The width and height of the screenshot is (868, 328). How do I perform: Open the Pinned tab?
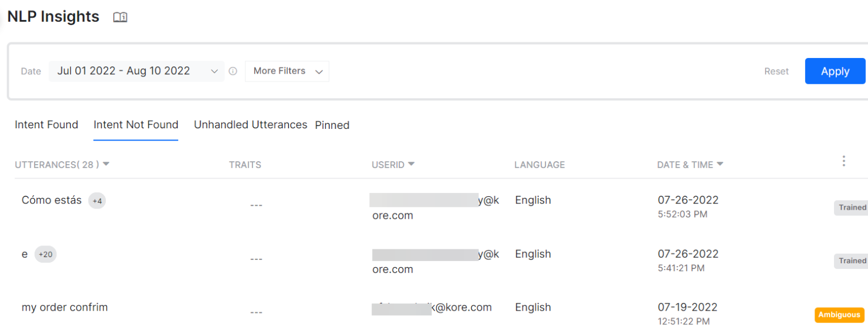tap(332, 126)
